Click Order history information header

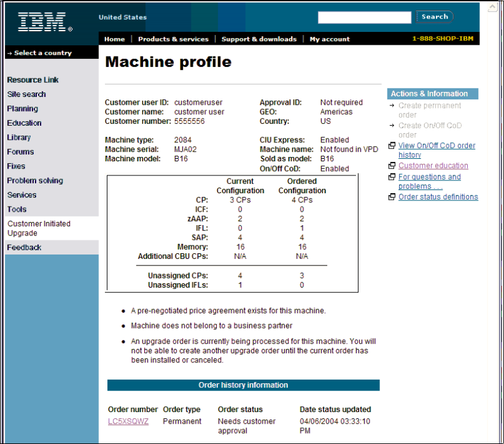coord(243,385)
